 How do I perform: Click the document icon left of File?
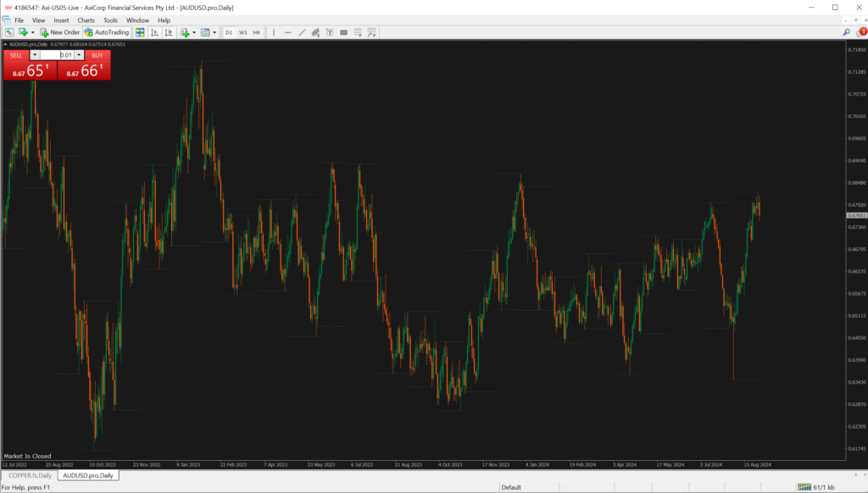click(x=7, y=20)
